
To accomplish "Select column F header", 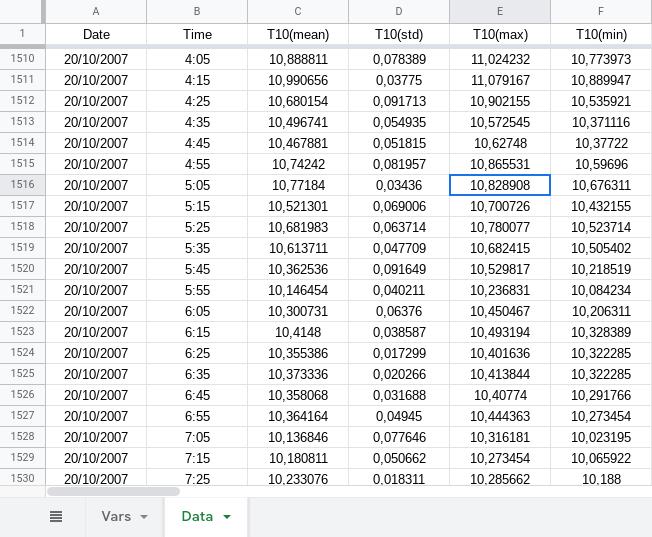I will pos(601,12).
